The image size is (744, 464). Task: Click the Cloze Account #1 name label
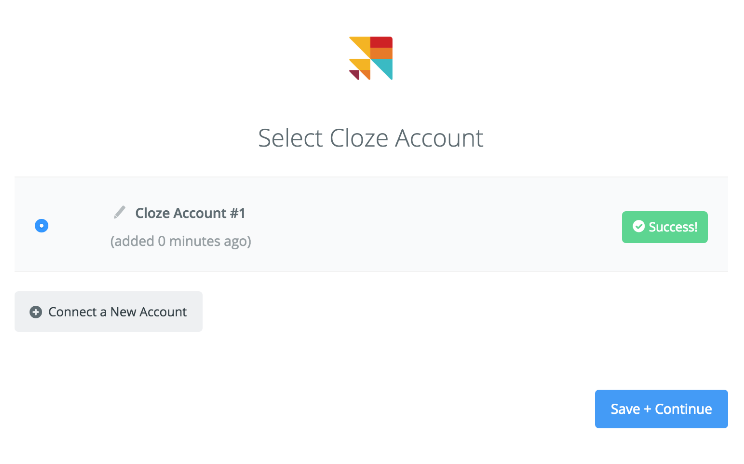(x=190, y=213)
